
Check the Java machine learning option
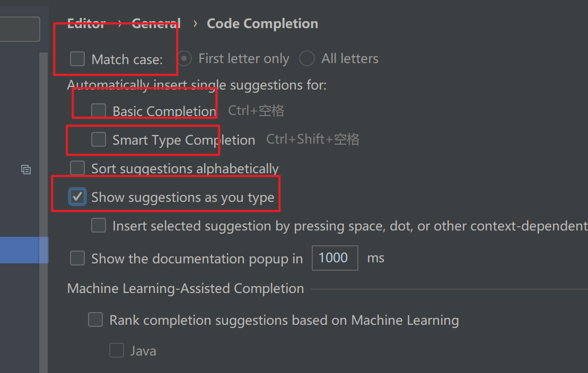[x=116, y=350]
